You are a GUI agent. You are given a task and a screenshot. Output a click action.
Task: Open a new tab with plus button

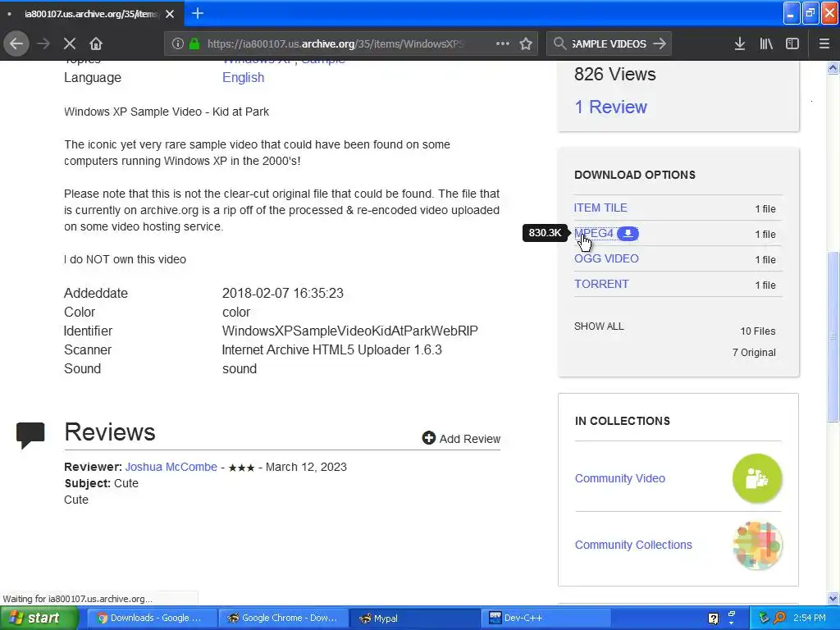[x=198, y=13]
